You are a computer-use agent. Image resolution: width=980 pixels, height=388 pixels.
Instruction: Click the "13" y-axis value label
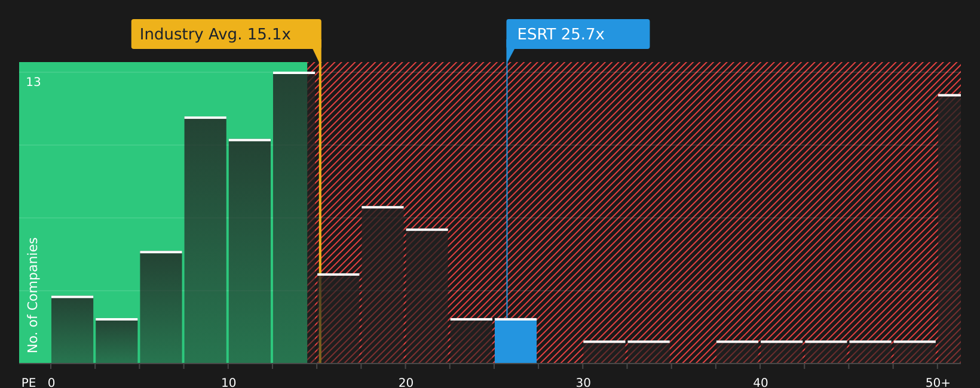(33, 82)
